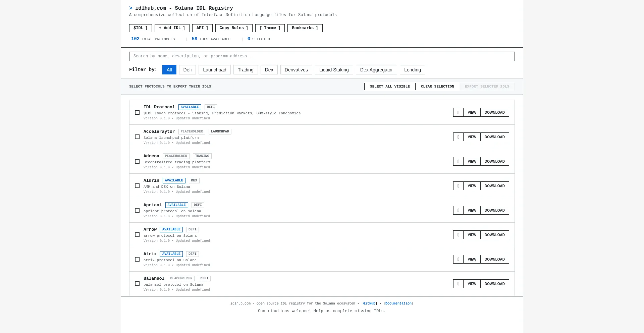Open the Theme switcher button
Screen dimensions: 644x333
point(270,28)
